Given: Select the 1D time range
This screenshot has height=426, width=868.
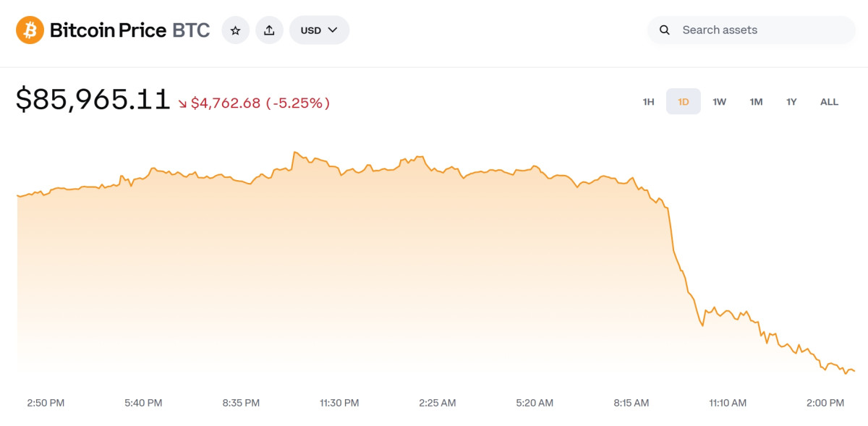Looking at the screenshot, I should click(684, 102).
